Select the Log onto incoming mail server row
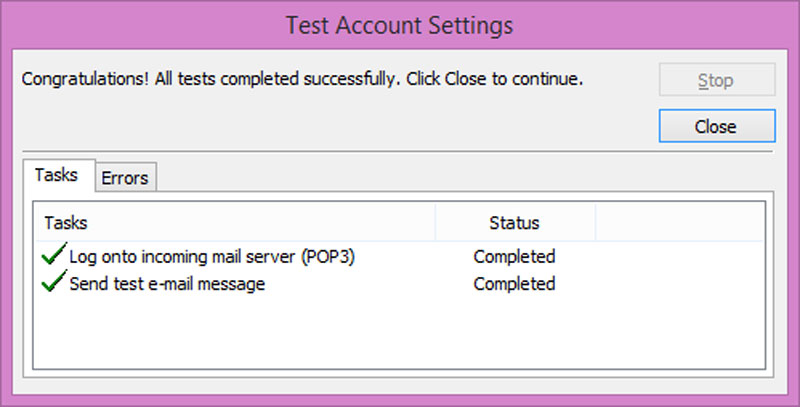Viewport: 800px width, 407px height. (x=400, y=256)
